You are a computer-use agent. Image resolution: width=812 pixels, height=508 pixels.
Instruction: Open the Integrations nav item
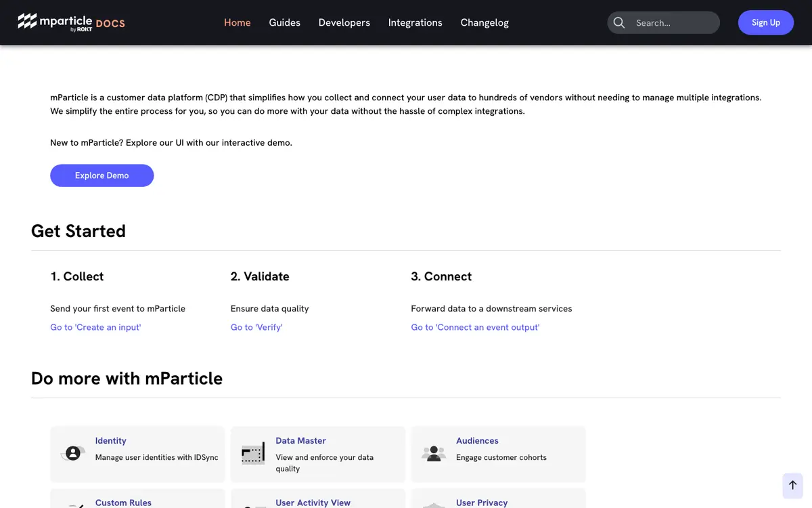tap(415, 22)
